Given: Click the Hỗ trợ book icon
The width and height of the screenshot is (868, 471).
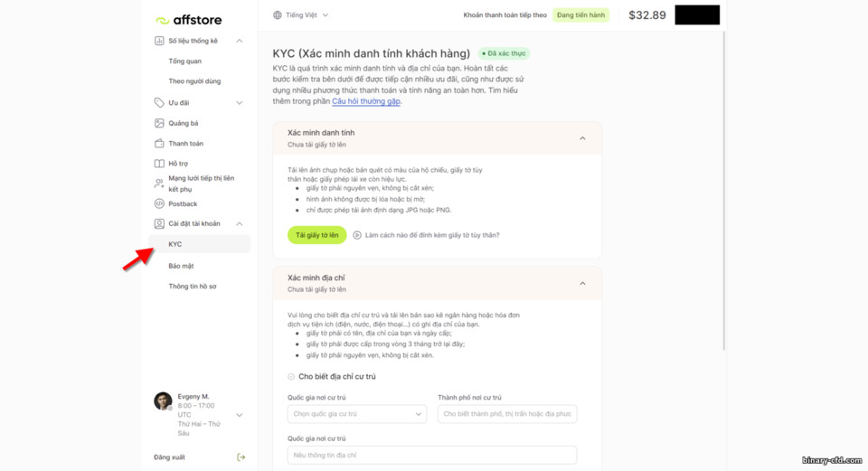Looking at the screenshot, I should (x=159, y=164).
